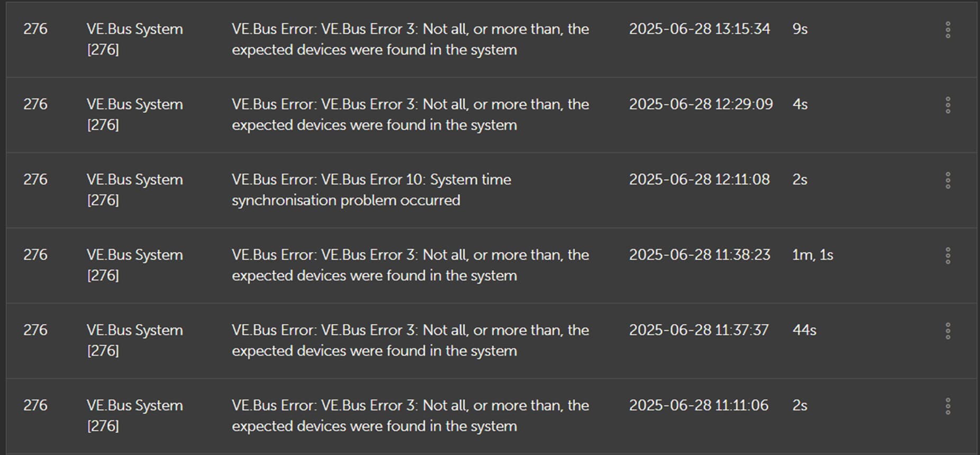Click the timestamp 2025-06-28 12:11:08

[x=699, y=180]
